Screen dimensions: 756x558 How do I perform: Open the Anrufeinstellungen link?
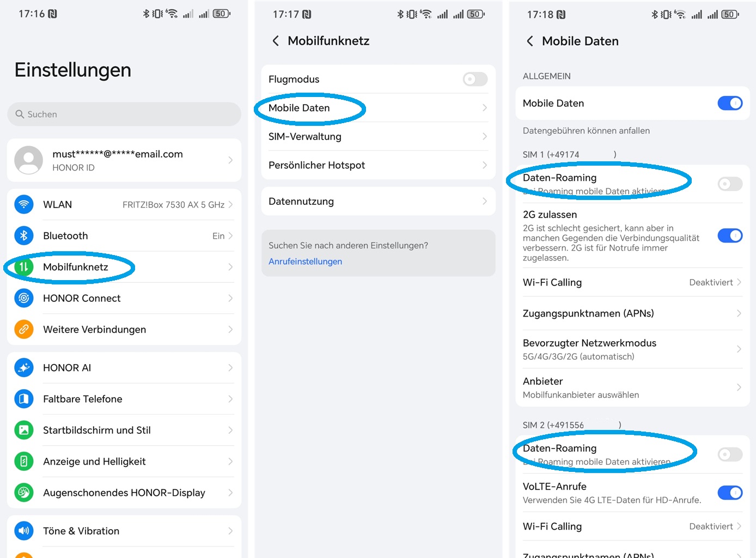305,262
